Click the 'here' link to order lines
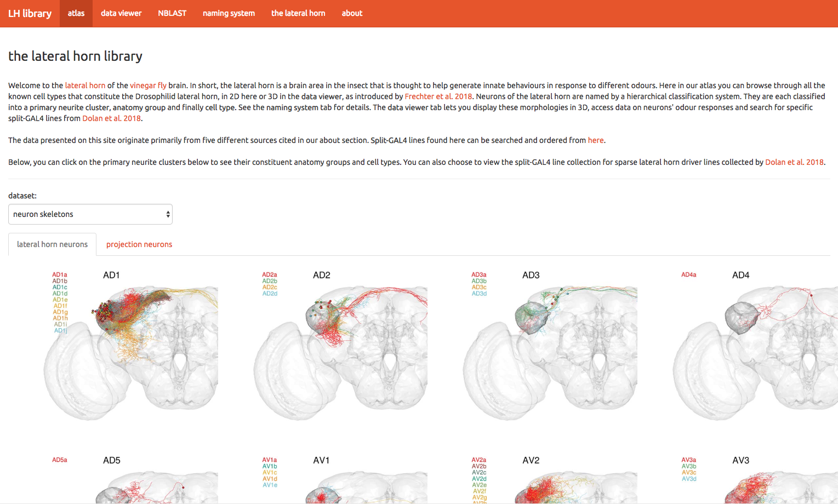Viewport: 838px width, 504px height. (595, 140)
